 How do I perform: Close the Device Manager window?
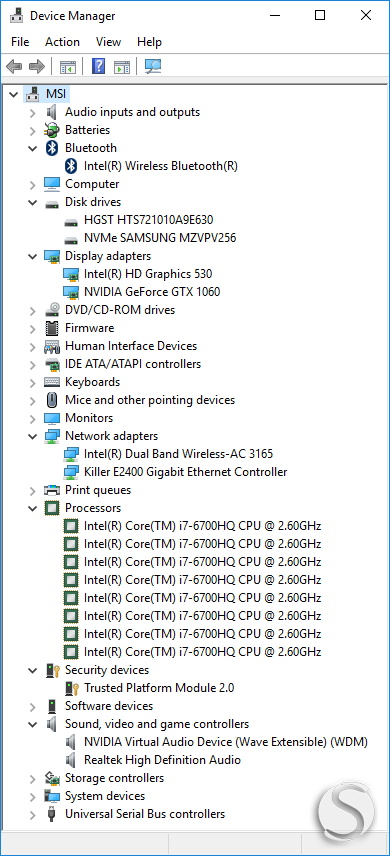[x=366, y=15]
